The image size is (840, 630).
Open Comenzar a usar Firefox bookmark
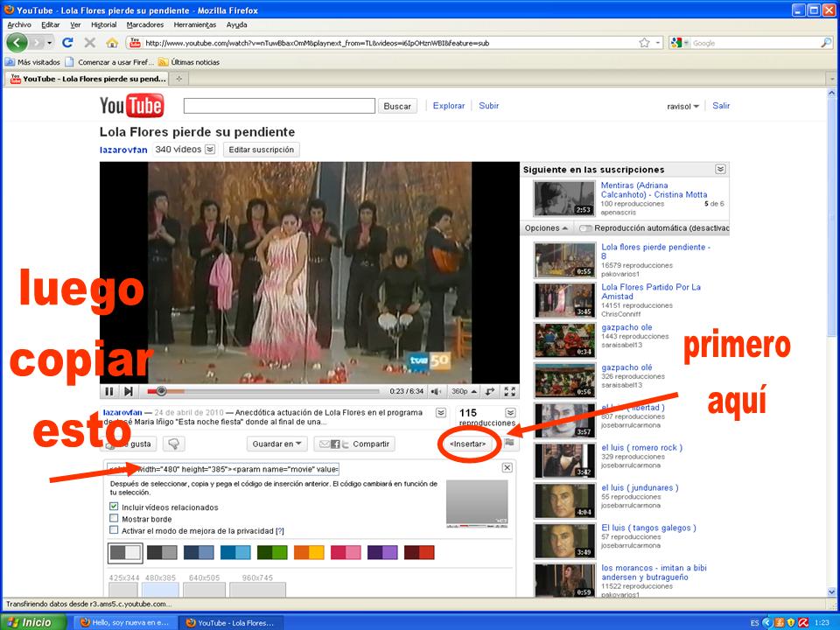(110, 62)
